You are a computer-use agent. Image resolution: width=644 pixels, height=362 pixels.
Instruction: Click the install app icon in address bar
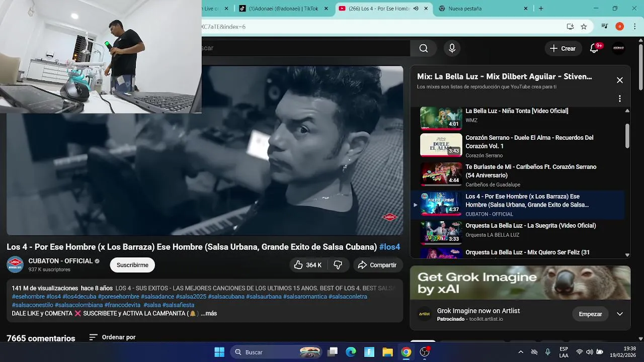click(x=570, y=27)
